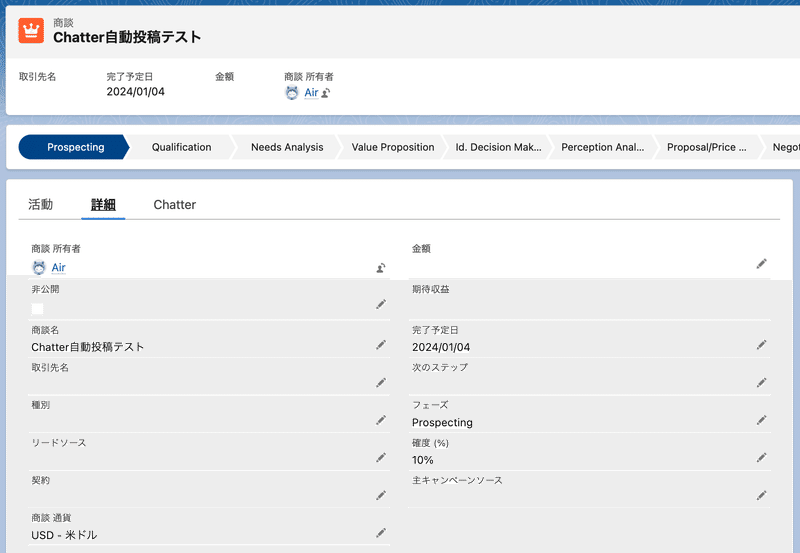Select the Id. Decision Mak... stage
The height and width of the screenshot is (553, 800).
498,147
